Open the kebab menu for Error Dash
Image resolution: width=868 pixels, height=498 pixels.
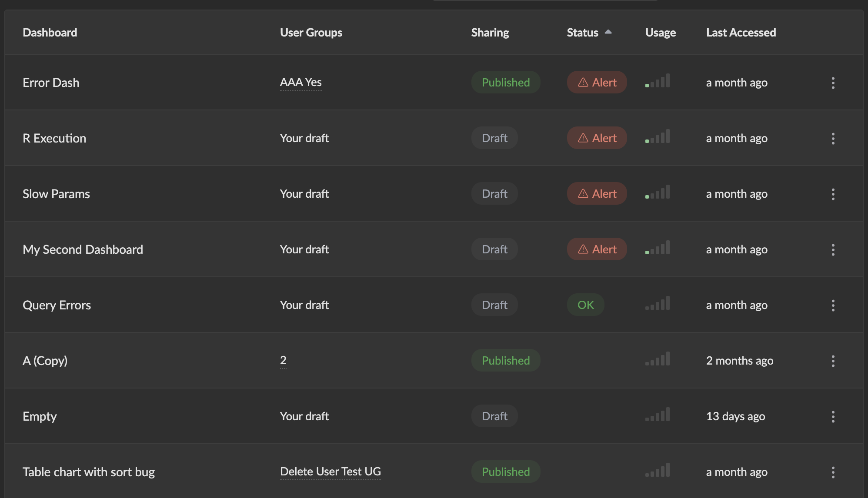tap(833, 83)
